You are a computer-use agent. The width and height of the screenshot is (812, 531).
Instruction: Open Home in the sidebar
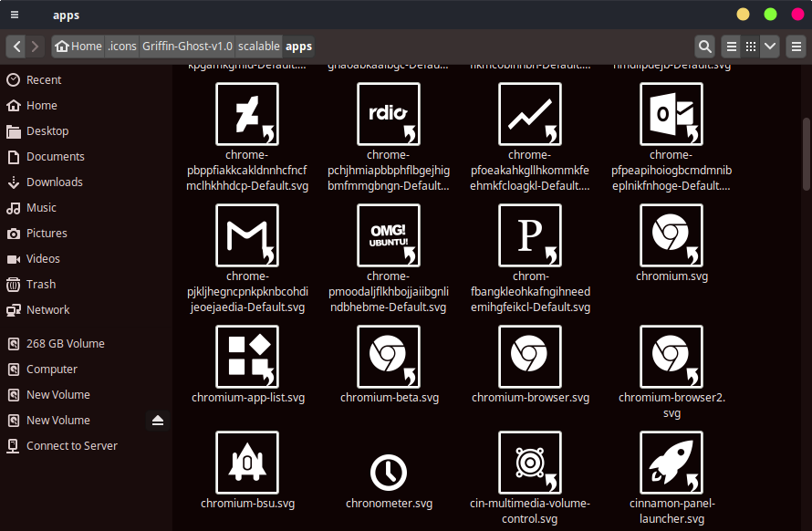86,105
